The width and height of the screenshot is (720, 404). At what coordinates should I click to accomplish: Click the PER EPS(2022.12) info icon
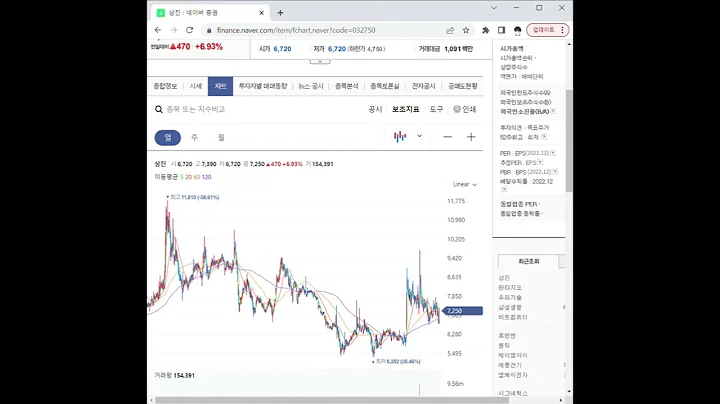[x=553, y=153]
